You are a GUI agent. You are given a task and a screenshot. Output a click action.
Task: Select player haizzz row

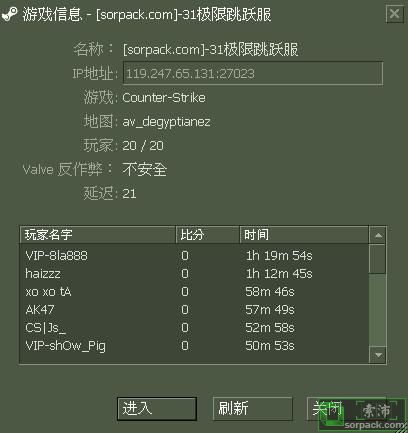[x=194, y=274]
